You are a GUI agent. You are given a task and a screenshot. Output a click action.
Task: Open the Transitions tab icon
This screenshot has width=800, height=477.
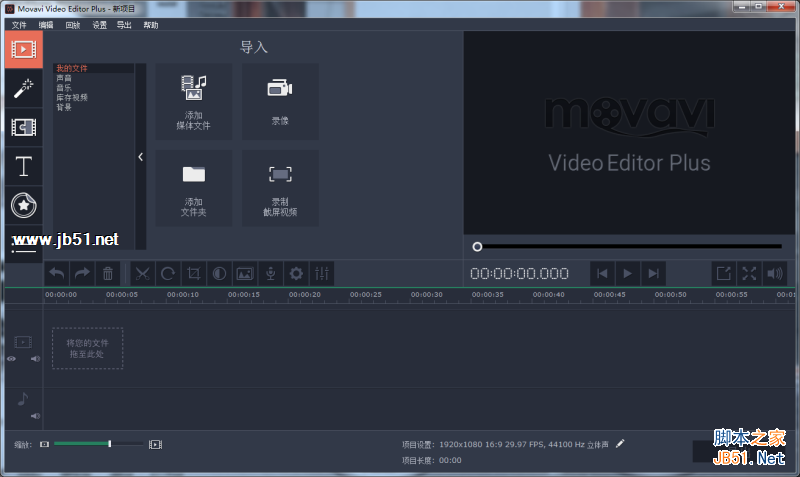(x=23, y=127)
